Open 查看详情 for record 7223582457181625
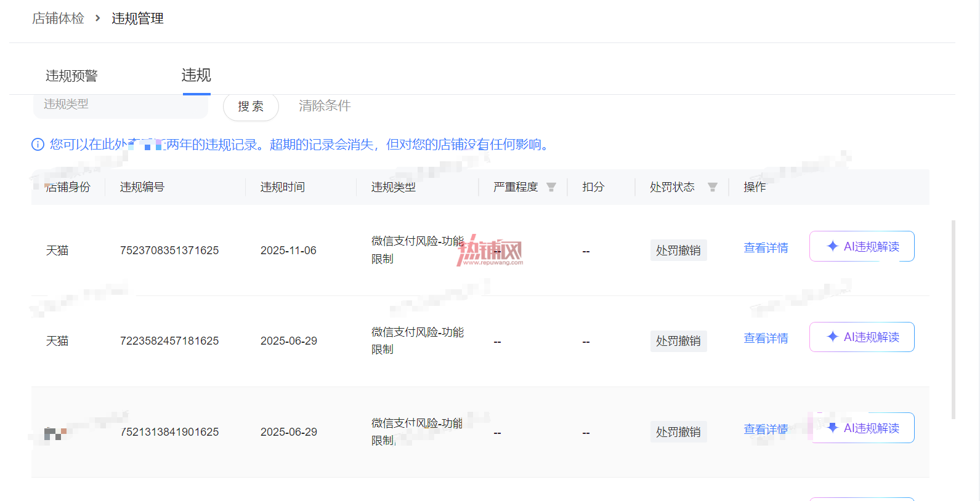980x501 pixels. [x=766, y=339]
